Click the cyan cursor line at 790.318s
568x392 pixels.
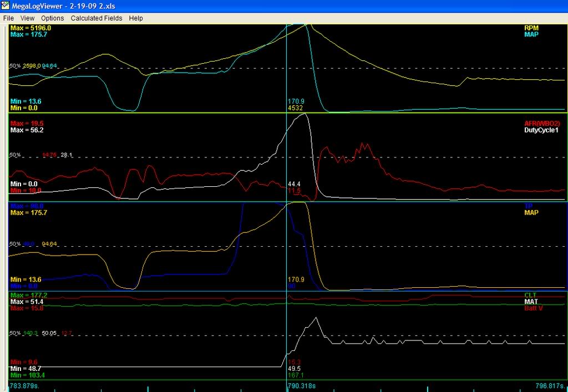click(x=287, y=222)
